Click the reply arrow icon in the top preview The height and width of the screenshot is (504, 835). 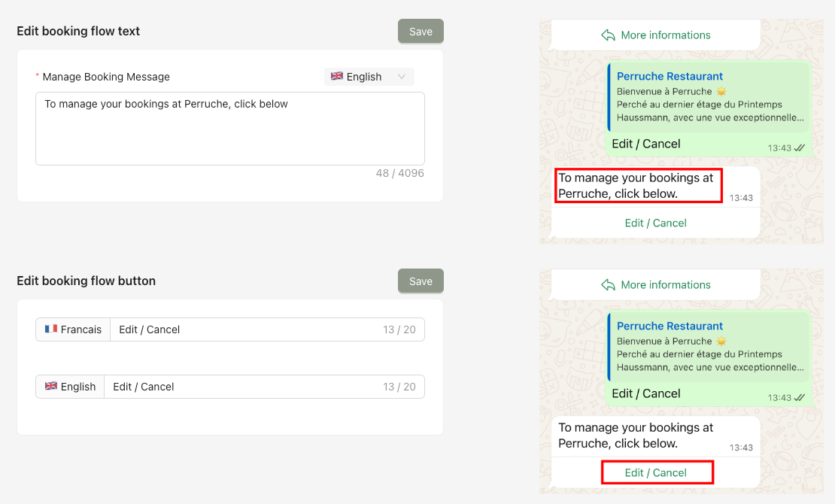coord(608,35)
